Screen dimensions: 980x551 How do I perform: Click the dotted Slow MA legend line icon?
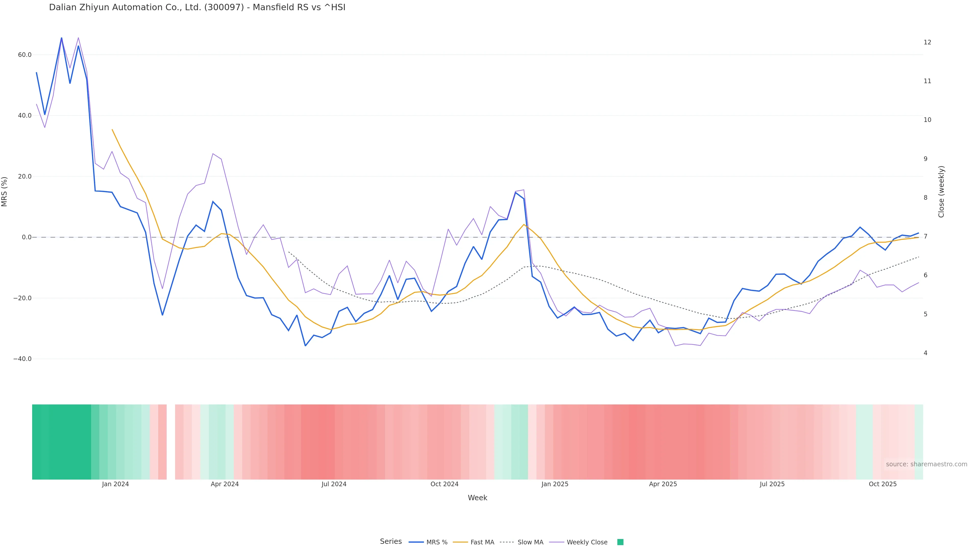(x=507, y=542)
